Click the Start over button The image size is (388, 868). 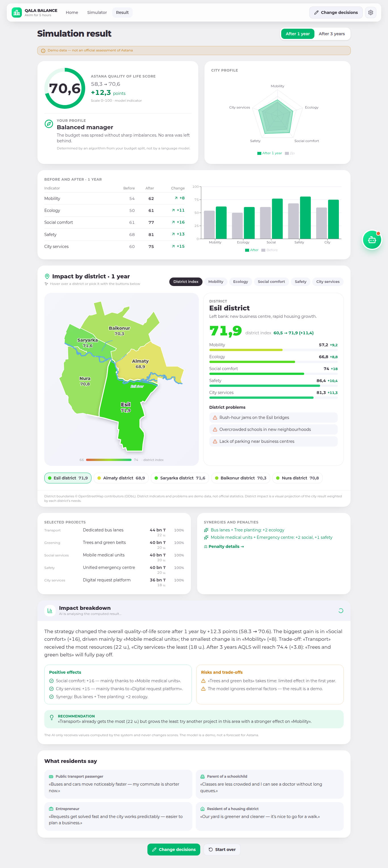click(x=222, y=850)
